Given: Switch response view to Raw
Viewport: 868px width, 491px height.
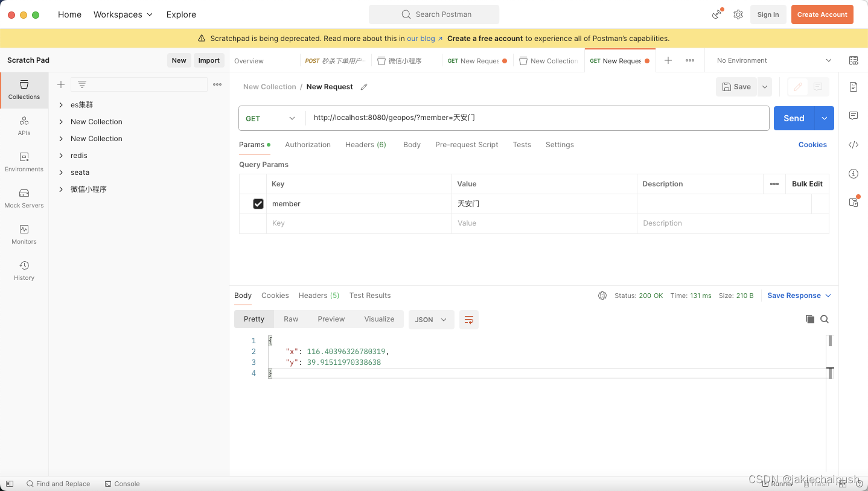Looking at the screenshot, I should point(291,319).
